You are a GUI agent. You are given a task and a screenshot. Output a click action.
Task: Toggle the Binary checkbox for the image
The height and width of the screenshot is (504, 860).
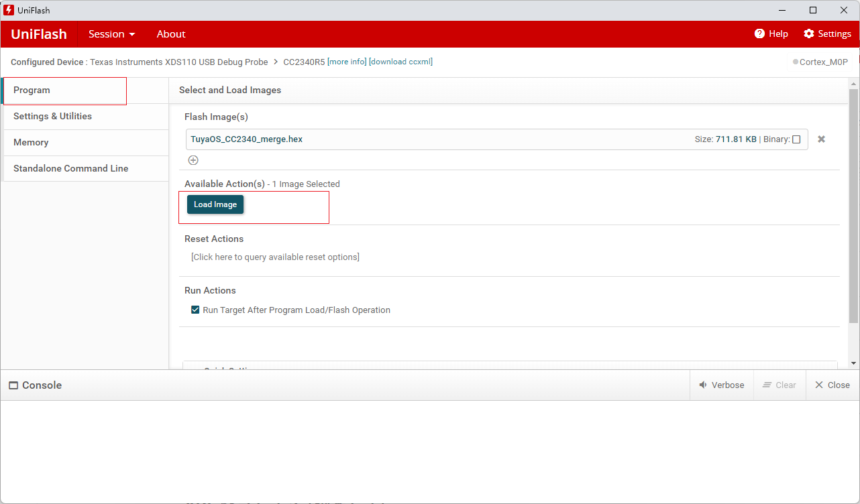coord(796,139)
